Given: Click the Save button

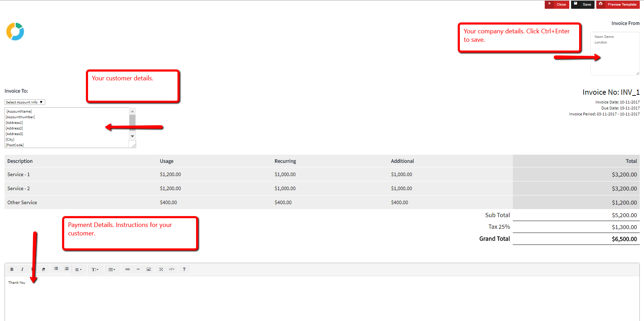Looking at the screenshot, I should [583, 5].
